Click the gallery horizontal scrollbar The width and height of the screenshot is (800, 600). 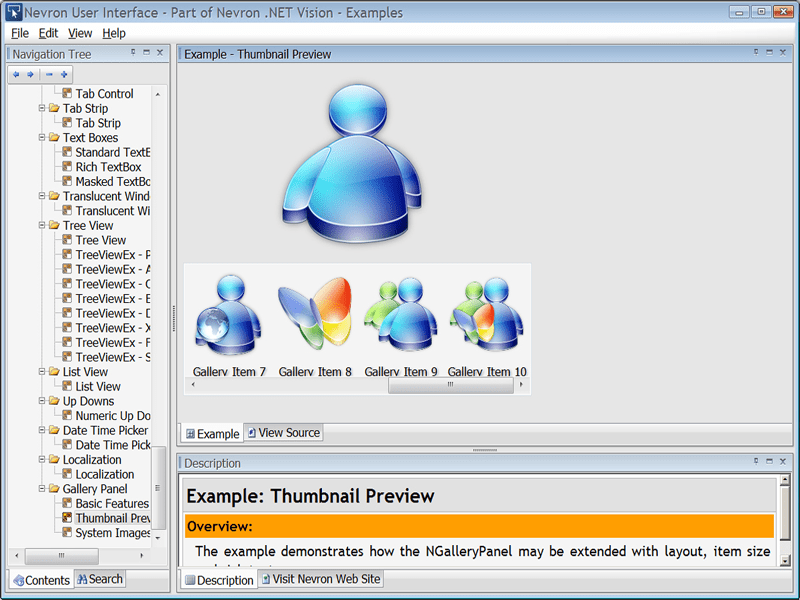click(x=450, y=384)
